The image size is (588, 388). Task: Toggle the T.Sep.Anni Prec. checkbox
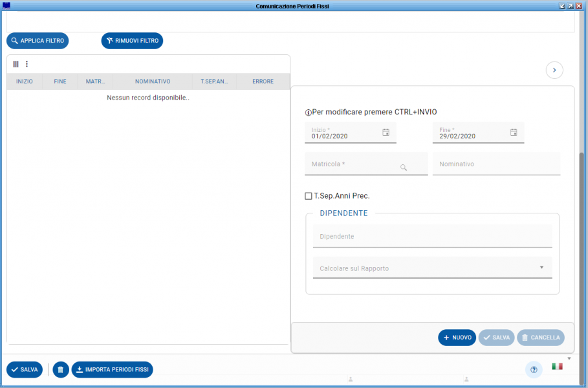tap(309, 196)
